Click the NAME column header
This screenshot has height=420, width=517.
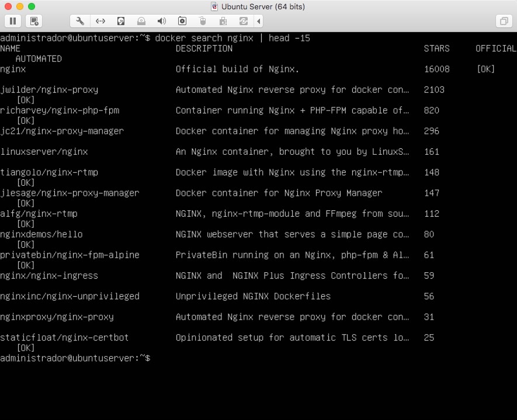(x=10, y=48)
